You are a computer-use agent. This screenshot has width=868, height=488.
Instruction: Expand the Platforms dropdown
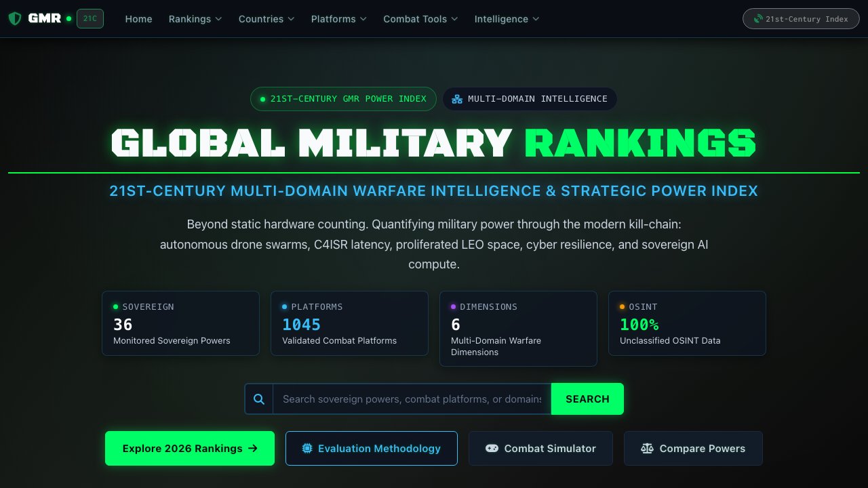tap(339, 19)
